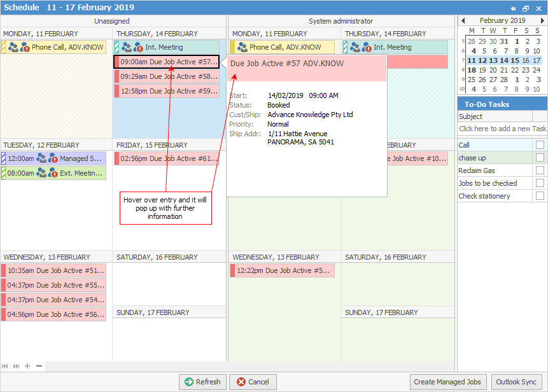Jump to first period with navigation arrows

[6, 366]
